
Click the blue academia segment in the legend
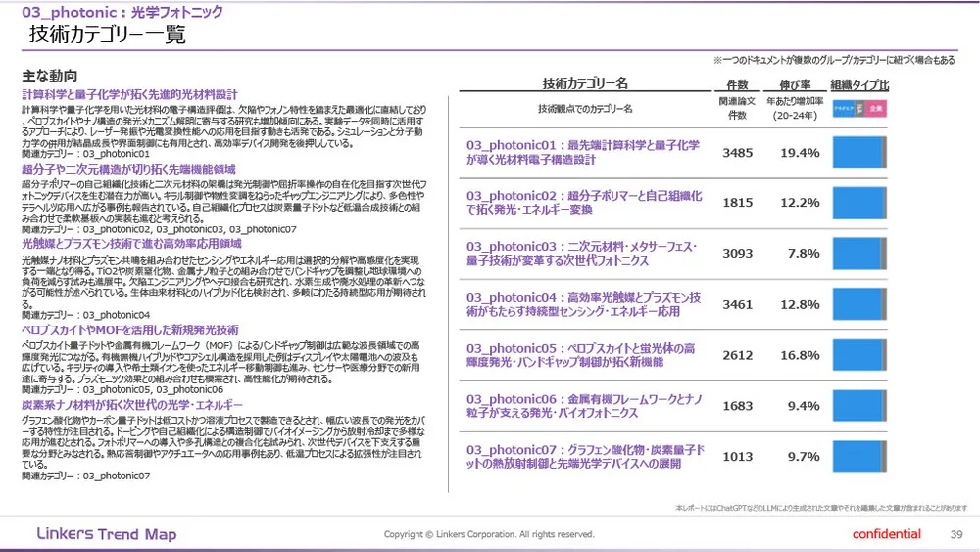[x=843, y=109]
